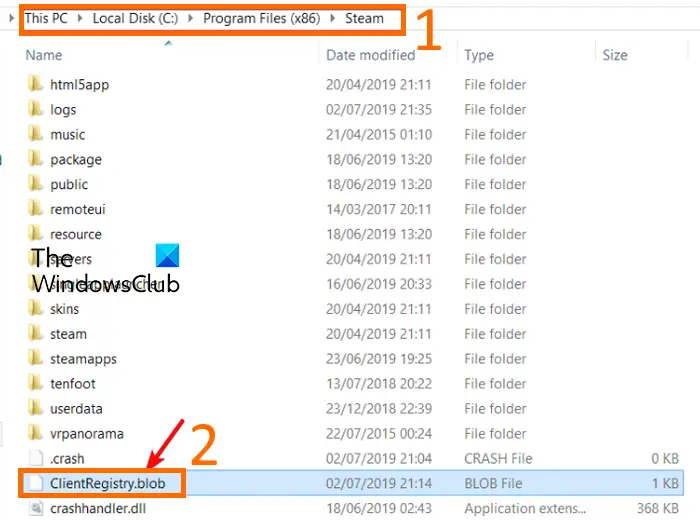Click the date 13/07/2018 20:22

click(379, 383)
